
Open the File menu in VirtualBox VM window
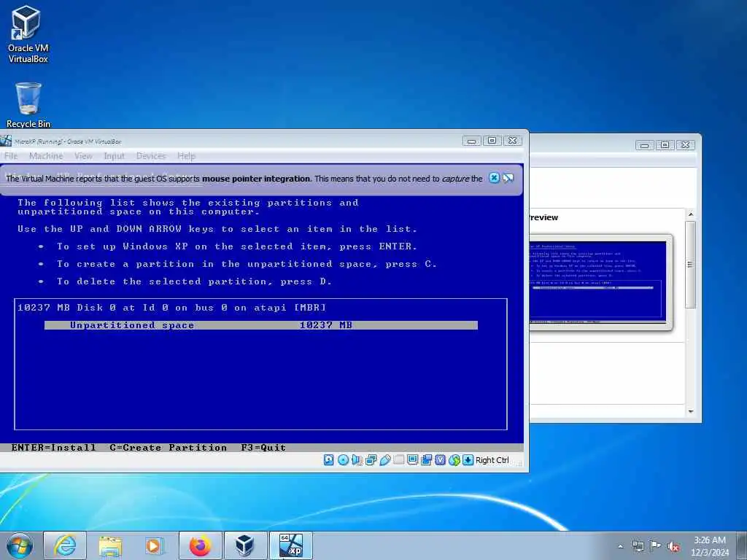coord(11,156)
